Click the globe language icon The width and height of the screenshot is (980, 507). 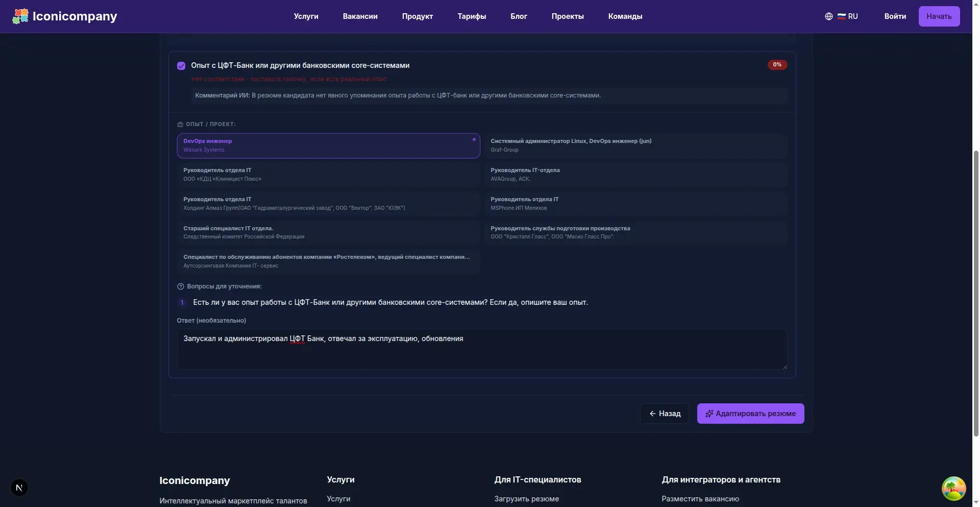click(x=829, y=16)
